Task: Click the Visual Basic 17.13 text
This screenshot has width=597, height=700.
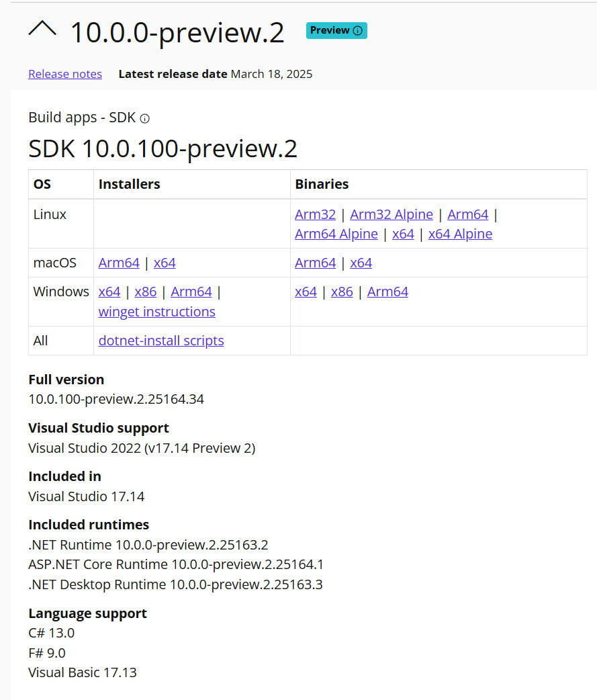Action: pos(83,672)
